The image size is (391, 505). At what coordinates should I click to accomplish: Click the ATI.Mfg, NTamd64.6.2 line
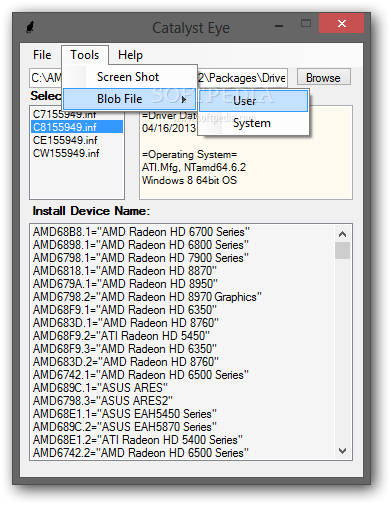[x=194, y=167]
